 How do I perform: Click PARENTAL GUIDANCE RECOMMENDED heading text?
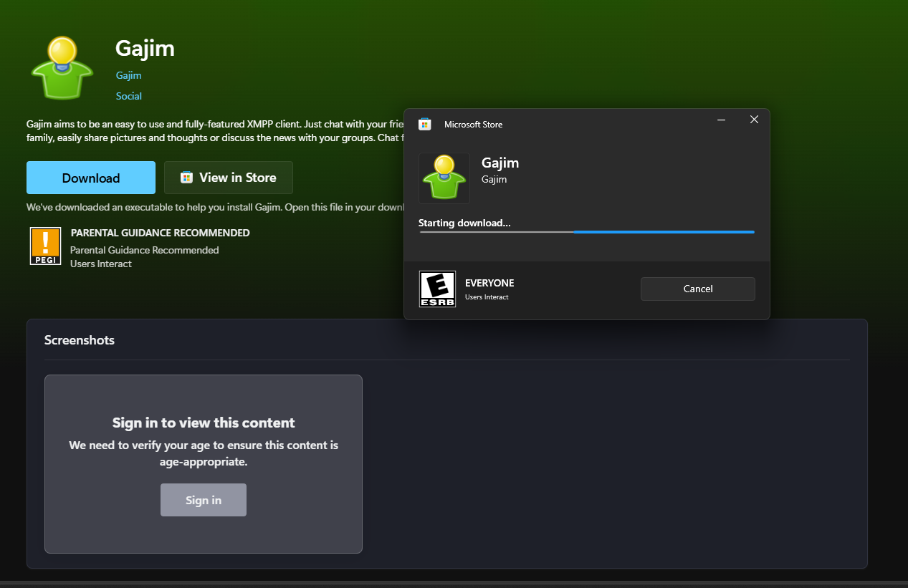[161, 233]
